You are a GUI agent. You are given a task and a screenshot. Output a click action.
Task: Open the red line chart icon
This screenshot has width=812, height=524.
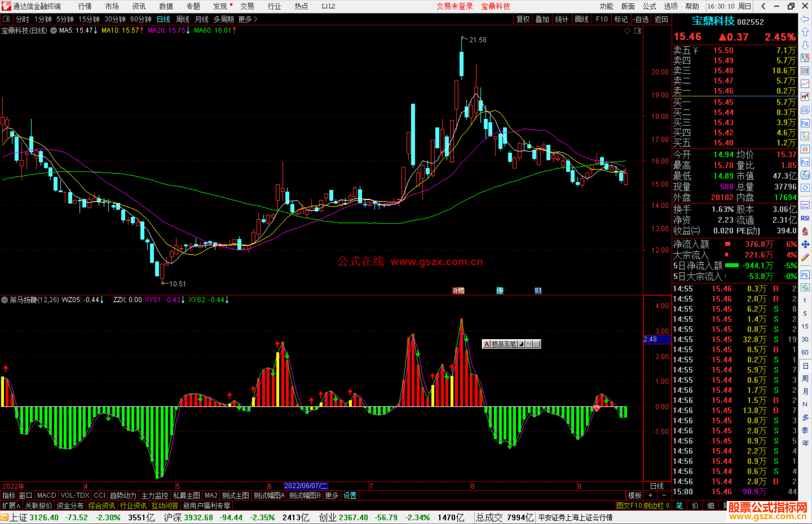point(805,84)
